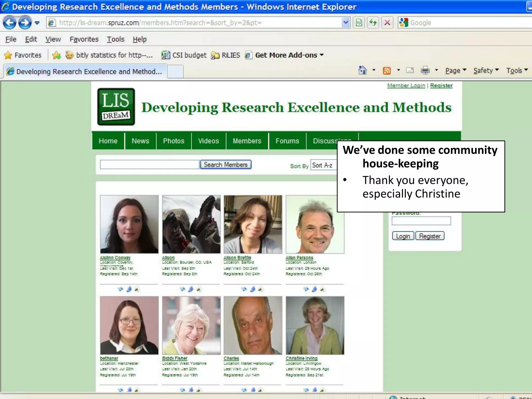Screen dimensions: 532x399
Task: Click the Home icon in command bar
Action: (x=362, y=70)
